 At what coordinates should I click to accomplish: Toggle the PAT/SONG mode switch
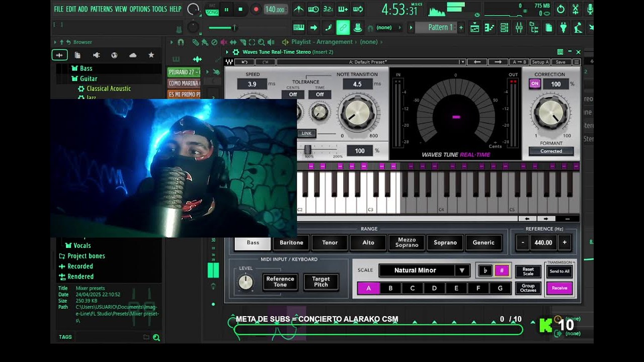(x=212, y=10)
